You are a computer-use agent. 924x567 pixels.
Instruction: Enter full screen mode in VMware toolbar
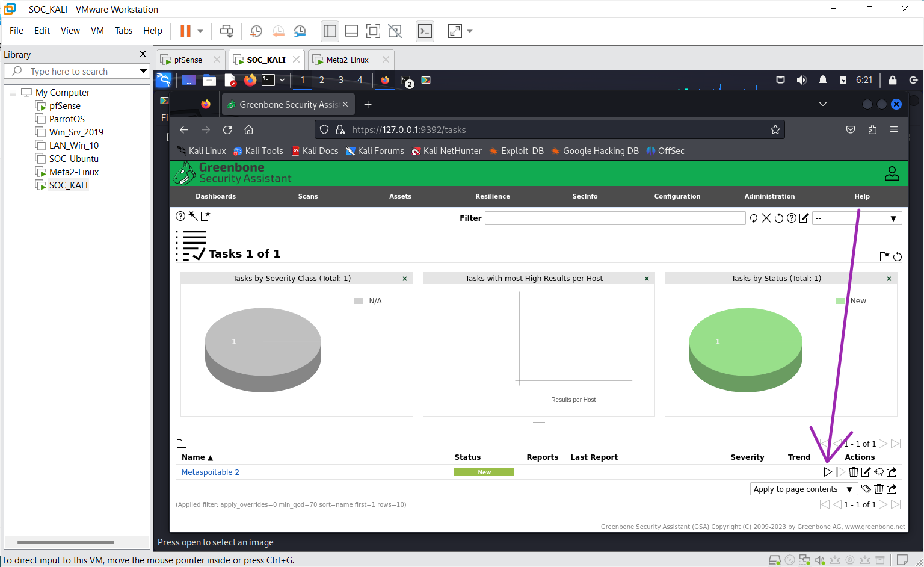click(x=373, y=31)
